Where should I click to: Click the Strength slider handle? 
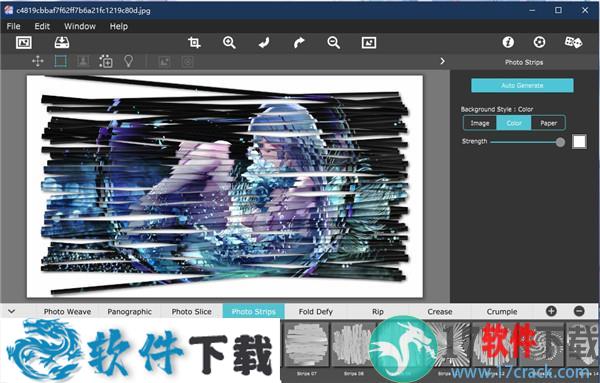[560, 142]
